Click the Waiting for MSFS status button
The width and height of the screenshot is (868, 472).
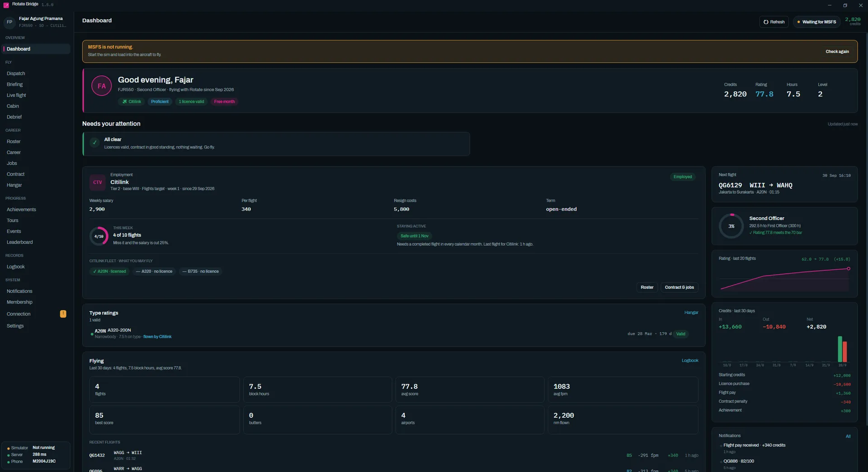coord(816,22)
